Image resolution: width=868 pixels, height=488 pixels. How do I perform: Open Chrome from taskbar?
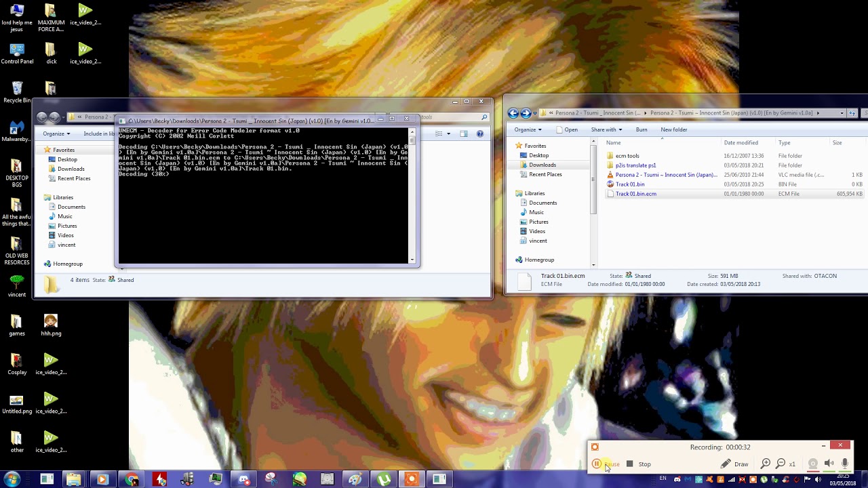(x=132, y=479)
